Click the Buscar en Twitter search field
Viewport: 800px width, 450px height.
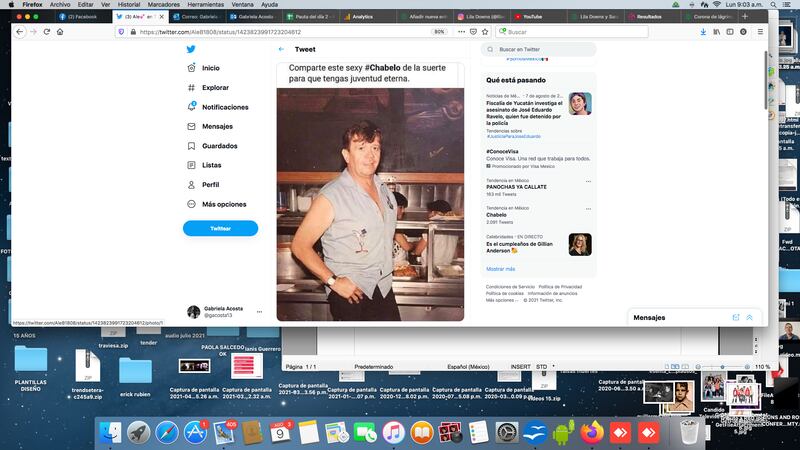(x=538, y=49)
